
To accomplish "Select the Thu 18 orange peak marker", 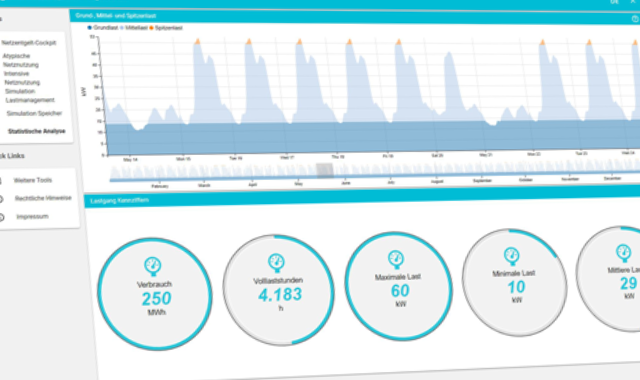I will click(349, 42).
